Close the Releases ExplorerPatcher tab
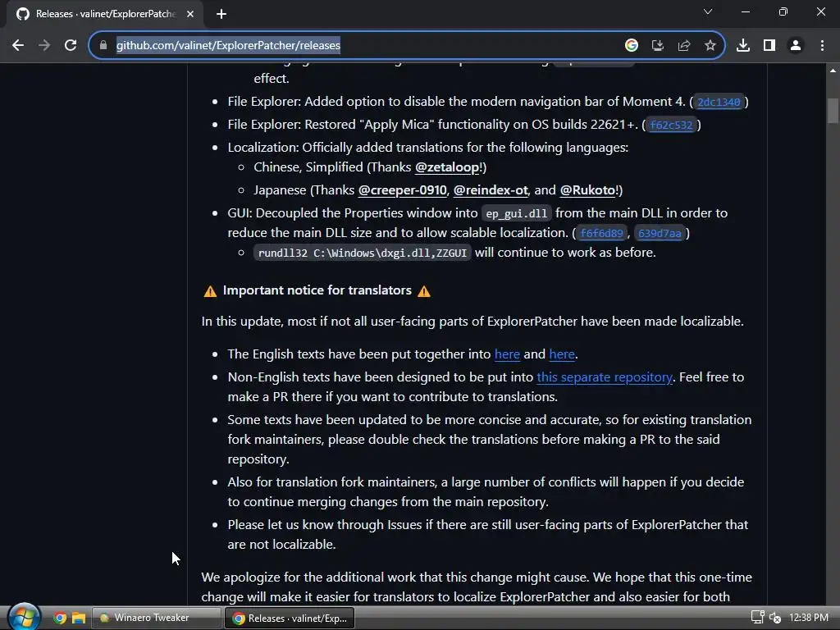 [190, 14]
